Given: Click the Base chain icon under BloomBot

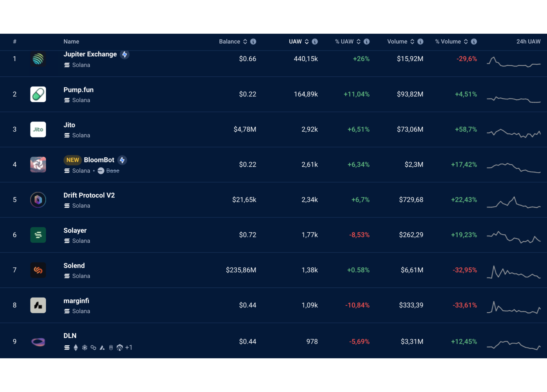Looking at the screenshot, I should [101, 171].
